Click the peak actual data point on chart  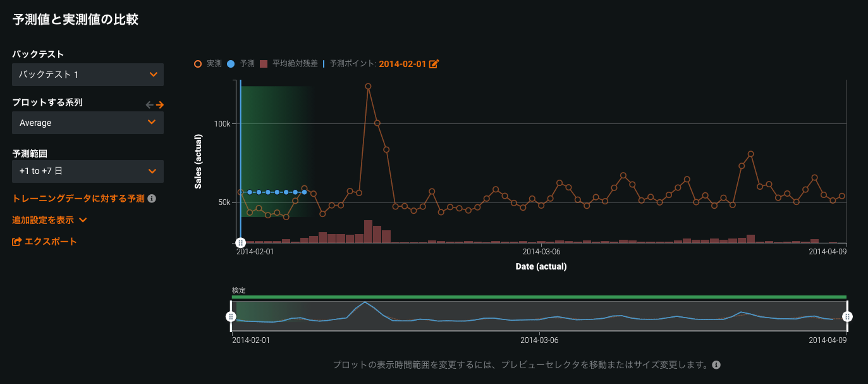368,87
